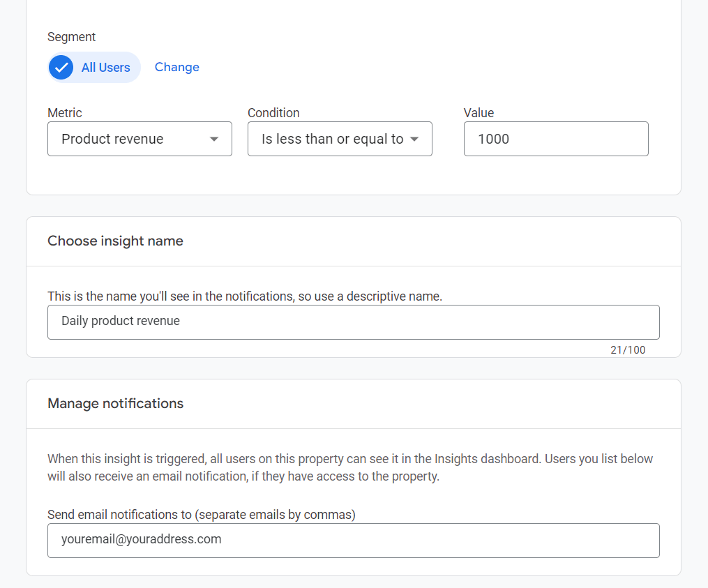Select the Choose insight name heading
This screenshot has height=588, width=708.
[x=114, y=241]
